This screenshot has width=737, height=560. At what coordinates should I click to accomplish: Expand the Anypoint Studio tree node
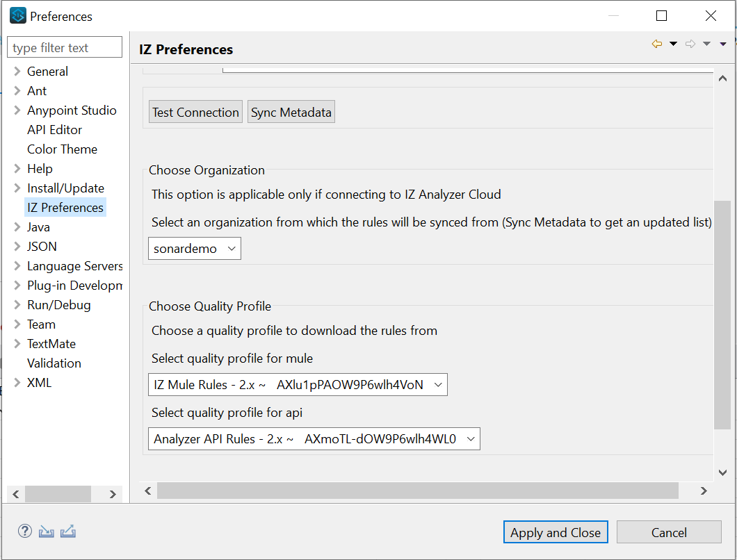pyautogui.click(x=17, y=110)
